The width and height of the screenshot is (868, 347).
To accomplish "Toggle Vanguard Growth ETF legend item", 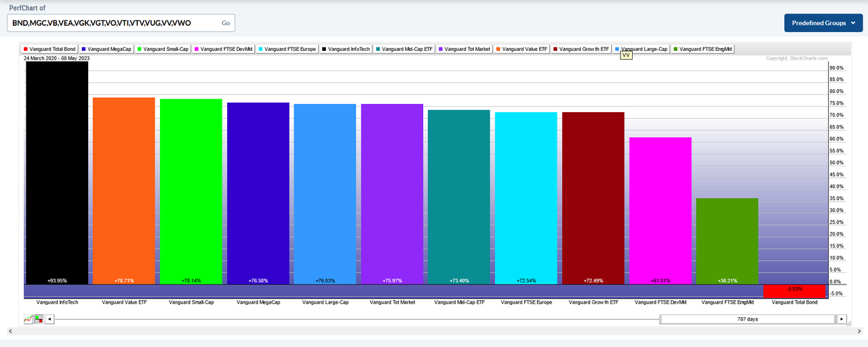I will point(581,49).
